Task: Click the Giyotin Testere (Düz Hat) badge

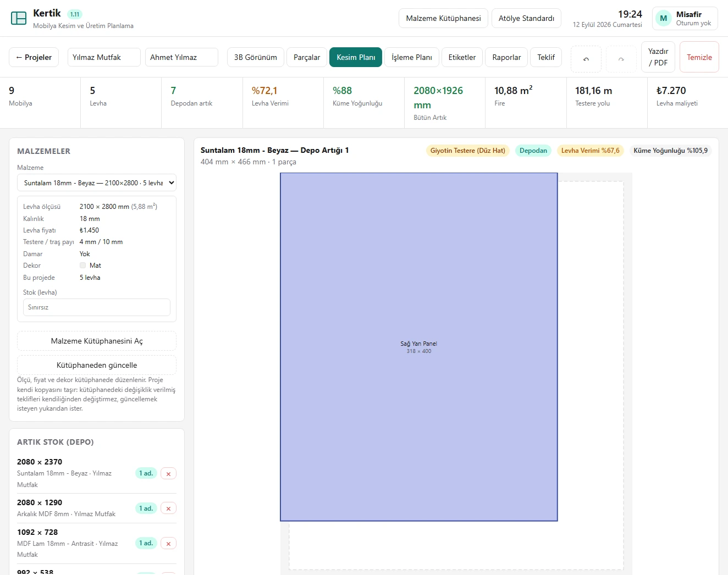Action: coord(468,151)
